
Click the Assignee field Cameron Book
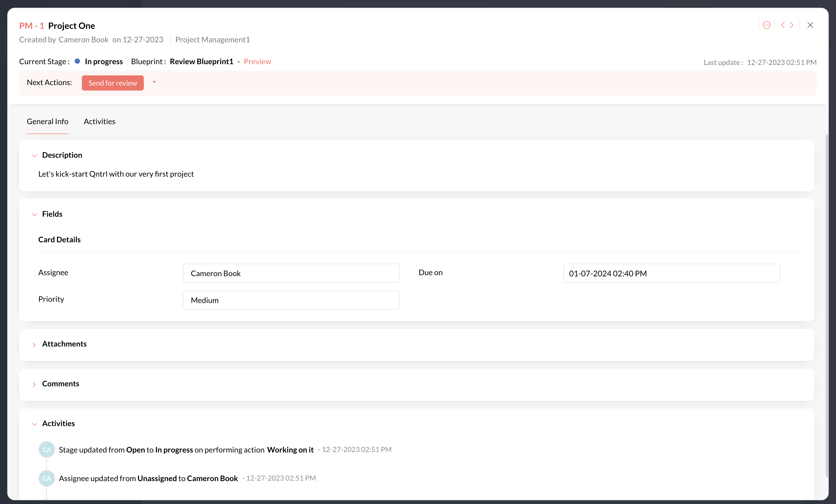click(291, 273)
